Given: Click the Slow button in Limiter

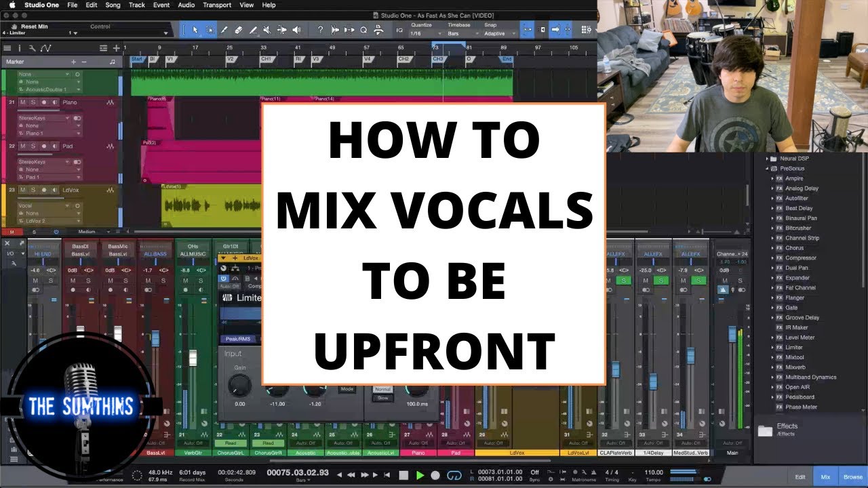Looking at the screenshot, I should point(382,398).
